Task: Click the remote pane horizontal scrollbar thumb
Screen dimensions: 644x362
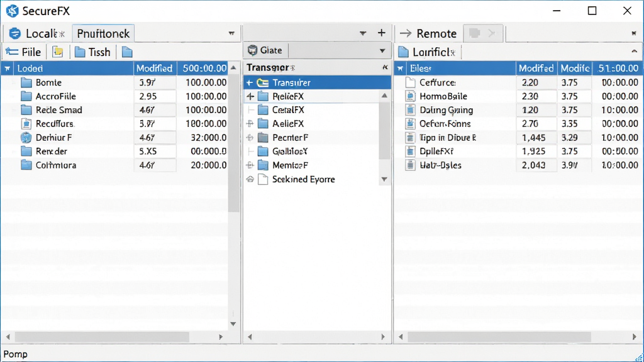Action: coord(499,337)
